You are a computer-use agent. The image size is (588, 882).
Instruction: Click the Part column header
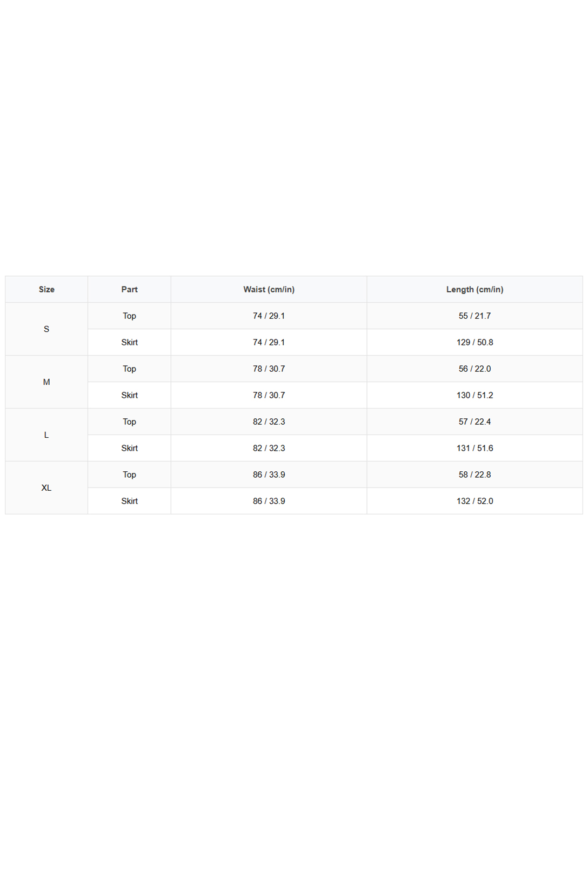coord(129,289)
